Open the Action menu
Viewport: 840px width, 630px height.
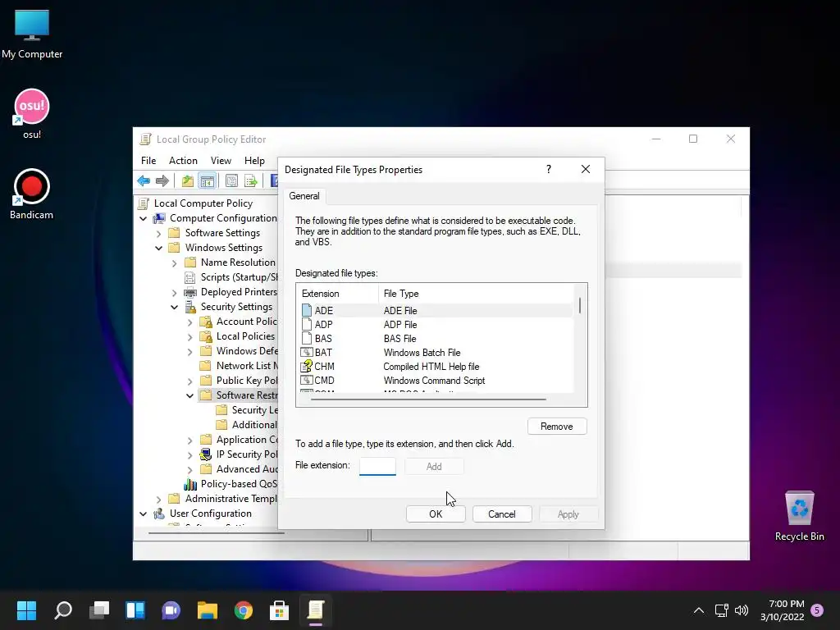coord(183,161)
